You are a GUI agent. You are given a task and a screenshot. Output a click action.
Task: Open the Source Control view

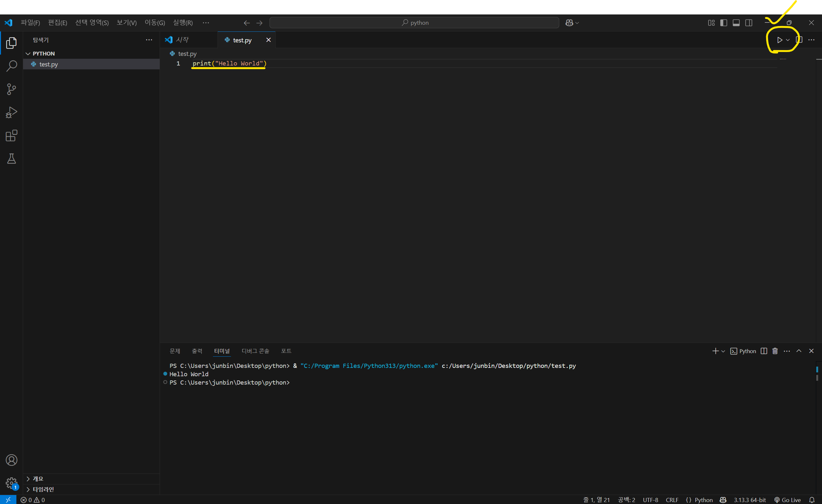pos(11,89)
